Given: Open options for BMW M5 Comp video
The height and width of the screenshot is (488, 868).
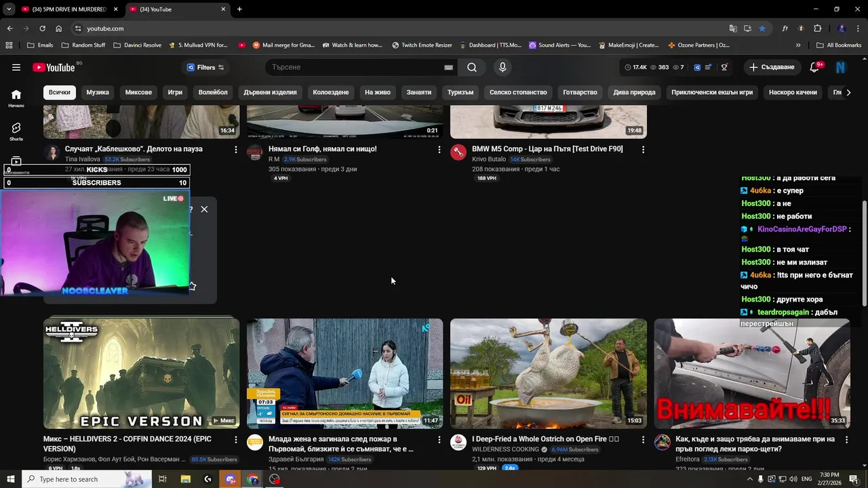Looking at the screenshot, I should (643, 149).
